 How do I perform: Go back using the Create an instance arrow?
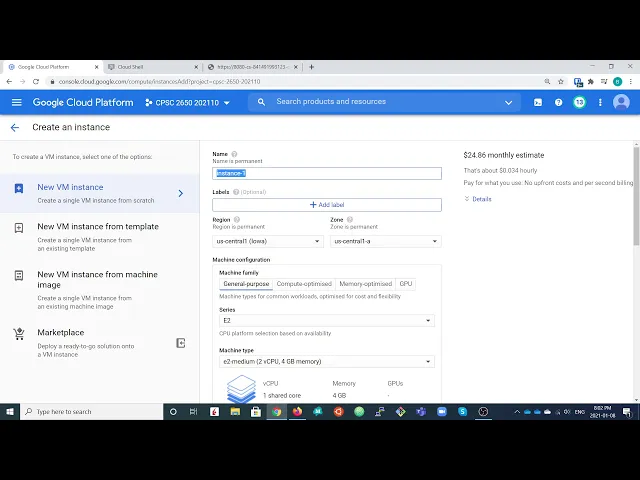click(x=15, y=128)
